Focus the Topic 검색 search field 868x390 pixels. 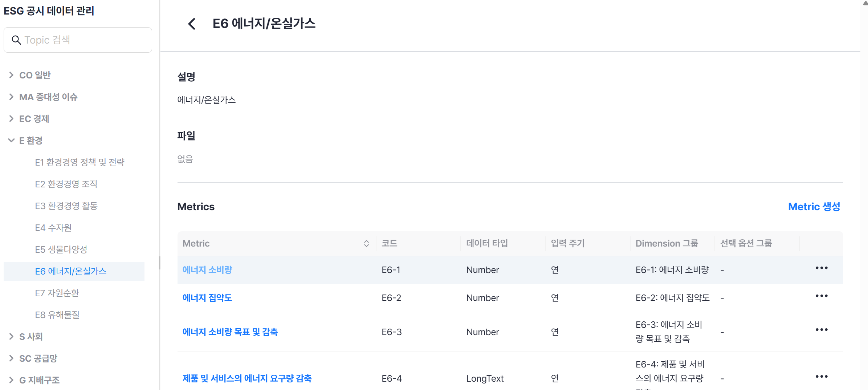tap(83, 40)
